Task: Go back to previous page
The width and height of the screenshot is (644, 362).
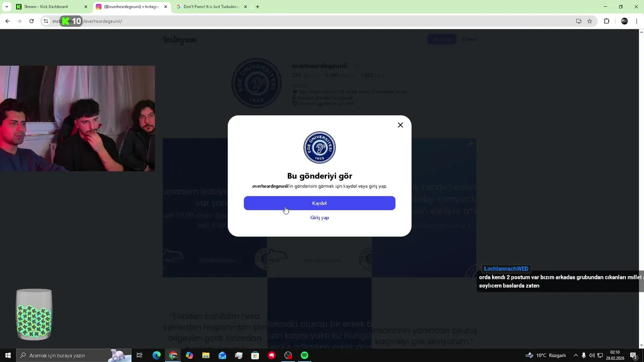Action: [8, 21]
